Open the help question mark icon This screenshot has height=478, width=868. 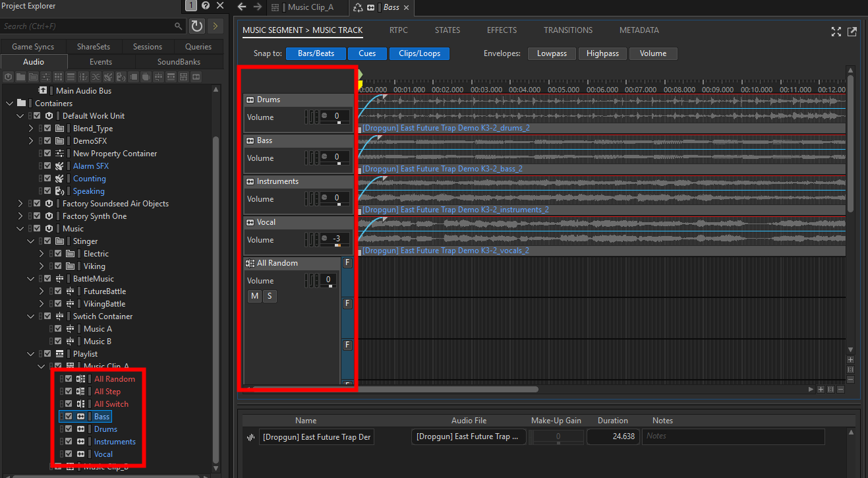point(206,5)
